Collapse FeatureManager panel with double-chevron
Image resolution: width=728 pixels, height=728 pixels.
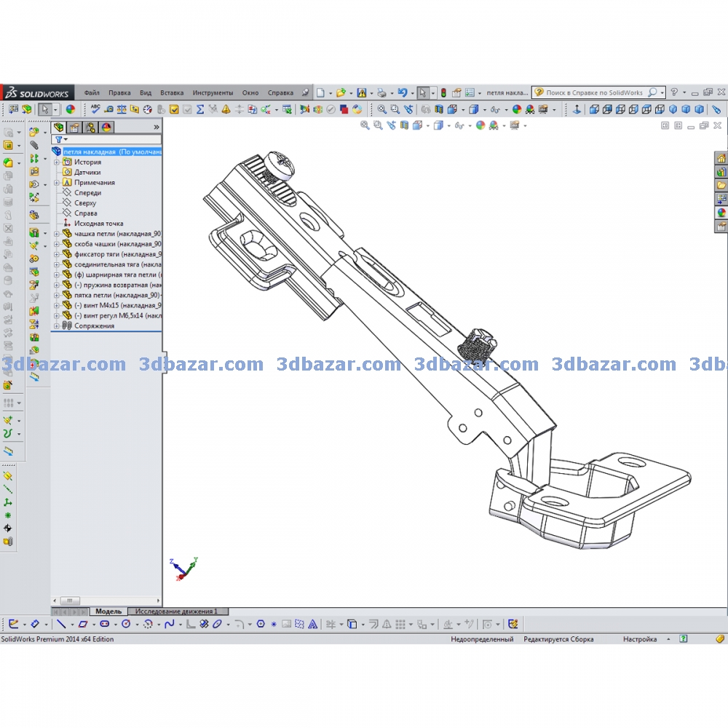156,127
